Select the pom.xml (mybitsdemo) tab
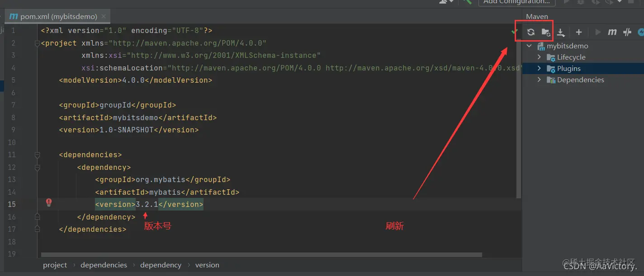The image size is (644, 276). (58, 17)
